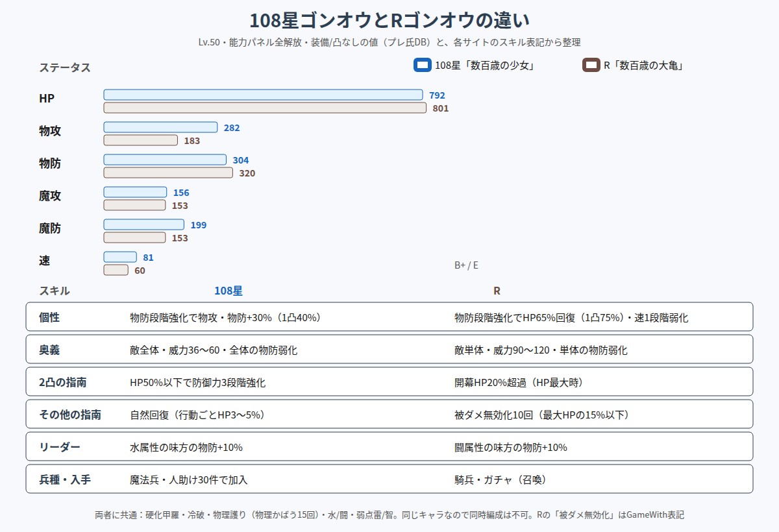
Task: Click the brown 速 bar
Action: click(x=116, y=270)
